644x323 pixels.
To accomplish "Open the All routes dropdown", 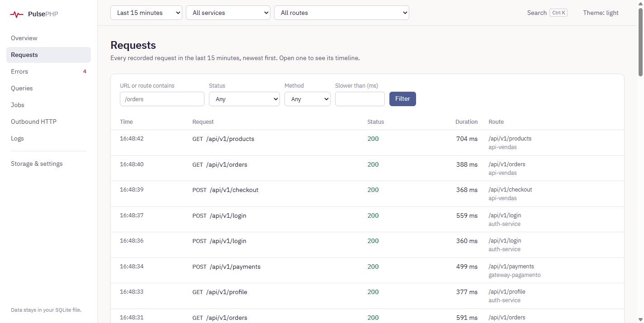I will point(341,13).
